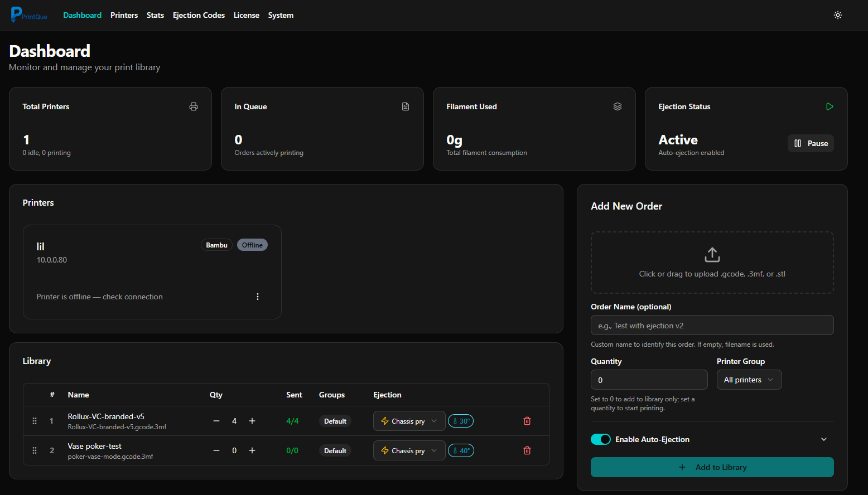Click the PrintQue logo

pos(29,15)
